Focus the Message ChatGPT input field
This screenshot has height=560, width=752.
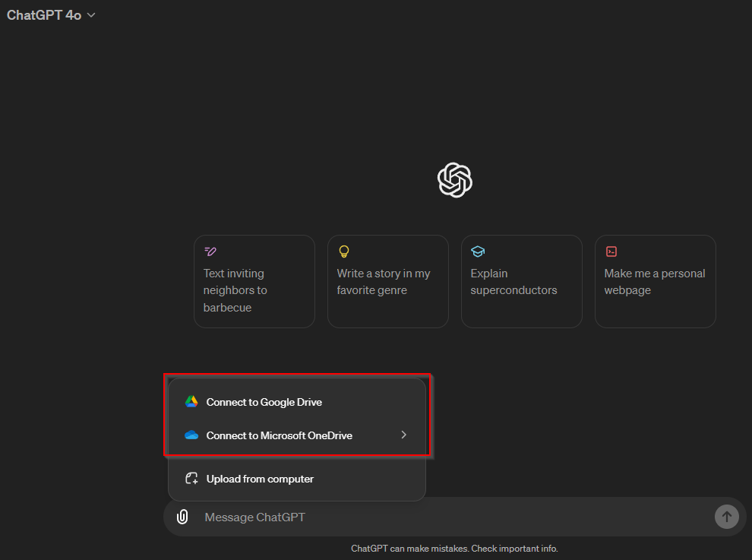455,517
